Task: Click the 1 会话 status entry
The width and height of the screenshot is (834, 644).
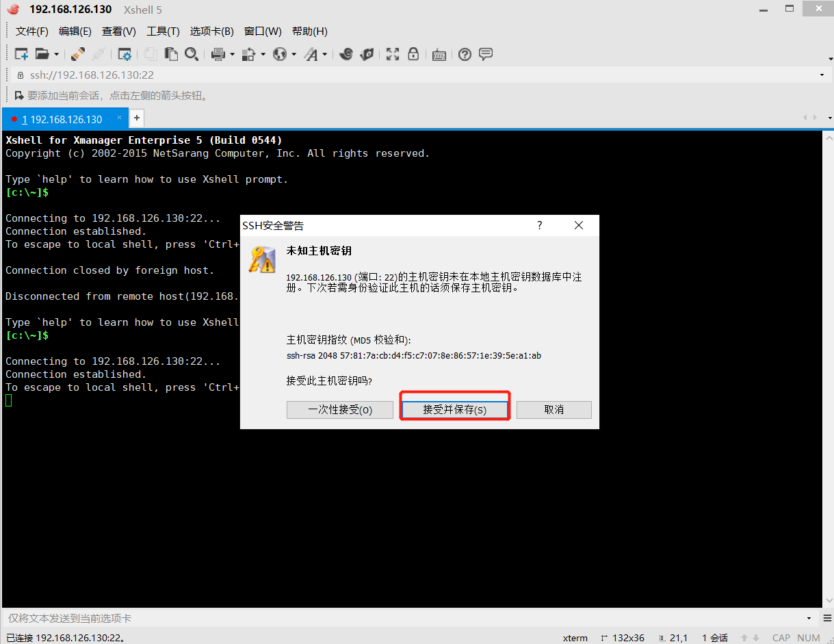Action: click(715, 638)
